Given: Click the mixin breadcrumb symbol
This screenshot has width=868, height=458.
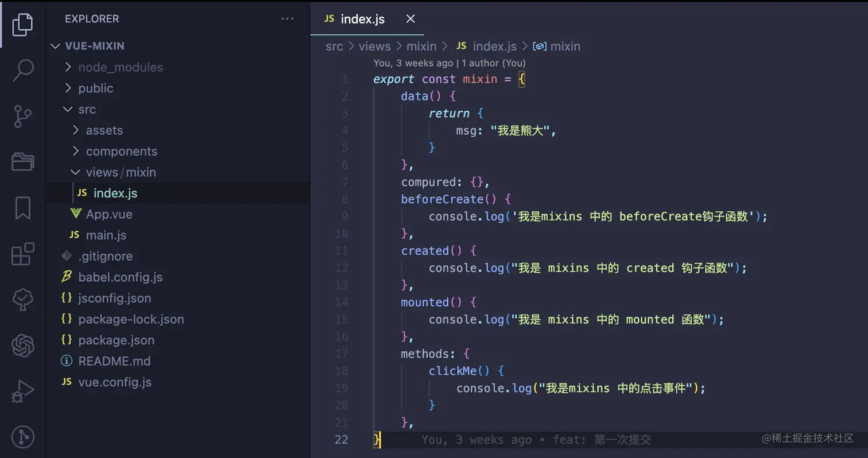Looking at the screenshot, I should tap(565, 46).
